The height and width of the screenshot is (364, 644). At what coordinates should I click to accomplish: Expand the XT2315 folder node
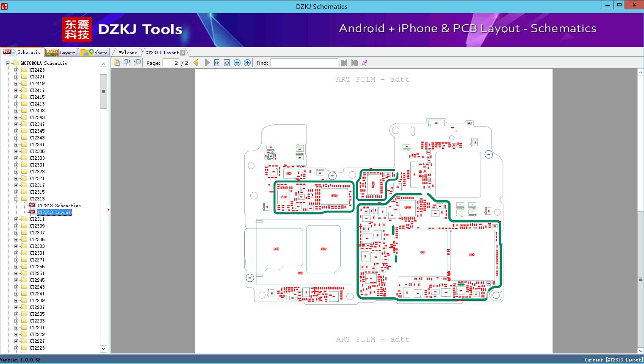[x=16, y=192]
